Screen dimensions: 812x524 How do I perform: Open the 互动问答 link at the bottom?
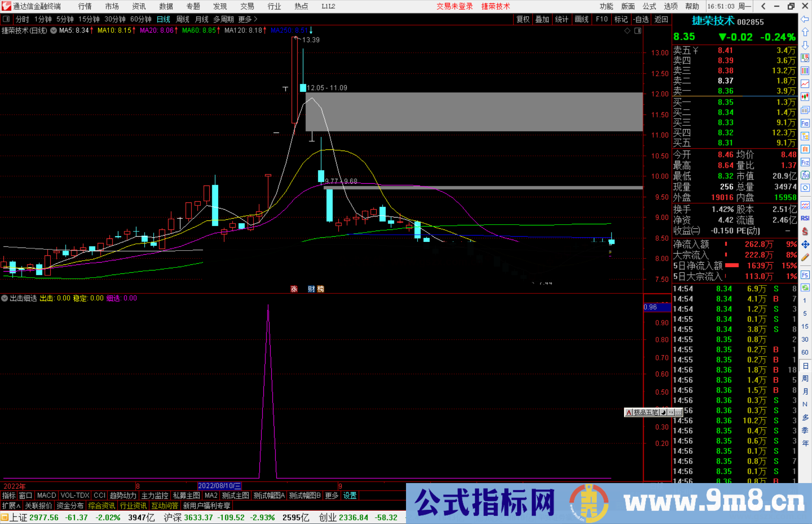[x=165, y=506]
